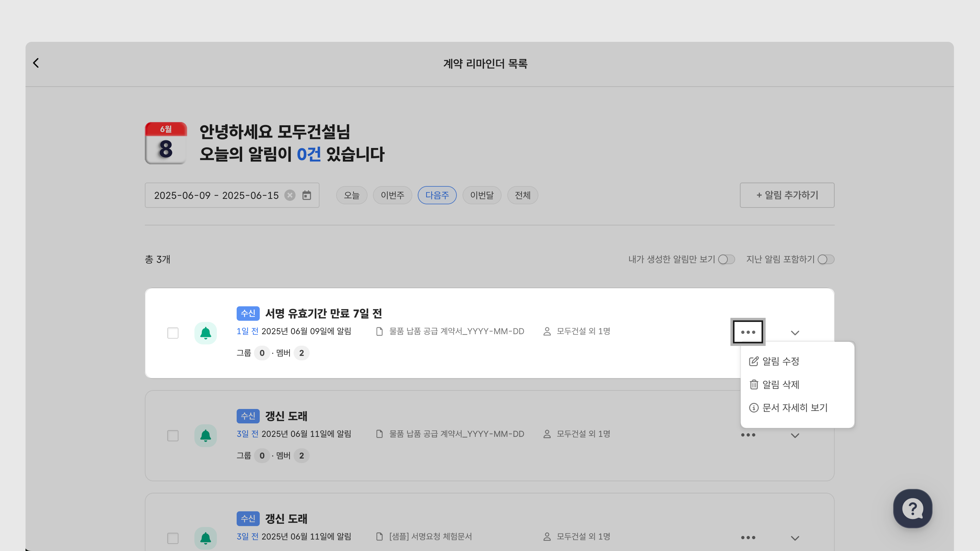Click the 수신 tag on 물품 납품 갱신 reminder
This screenshot has height=551, width=980.
[x=248, y=416]
